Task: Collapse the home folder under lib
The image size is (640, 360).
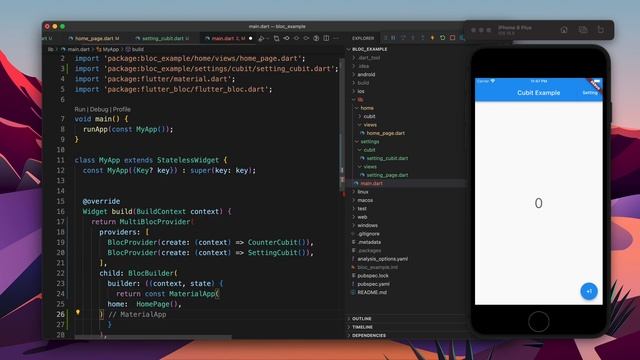Action: [367, 108]
